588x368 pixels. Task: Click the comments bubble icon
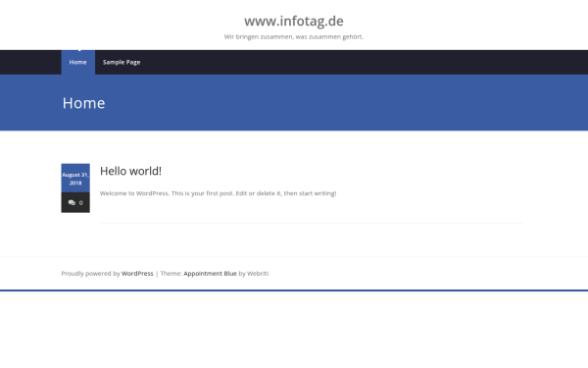72,203
